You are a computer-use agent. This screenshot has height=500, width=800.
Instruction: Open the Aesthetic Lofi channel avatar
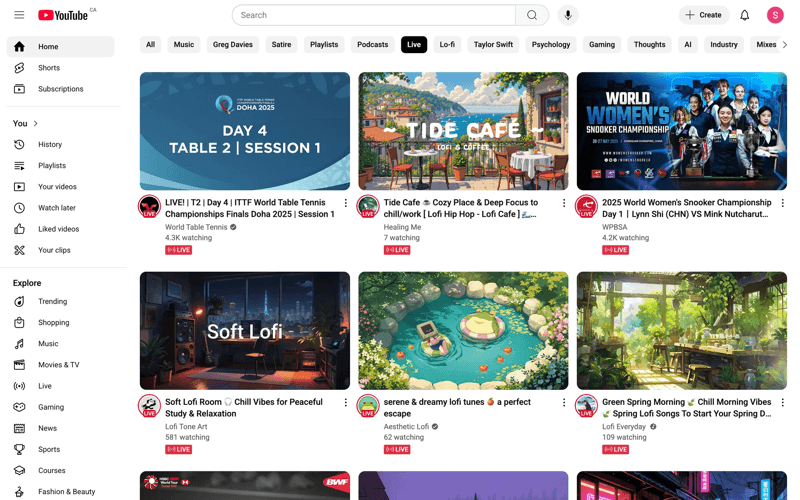(368, 406)
